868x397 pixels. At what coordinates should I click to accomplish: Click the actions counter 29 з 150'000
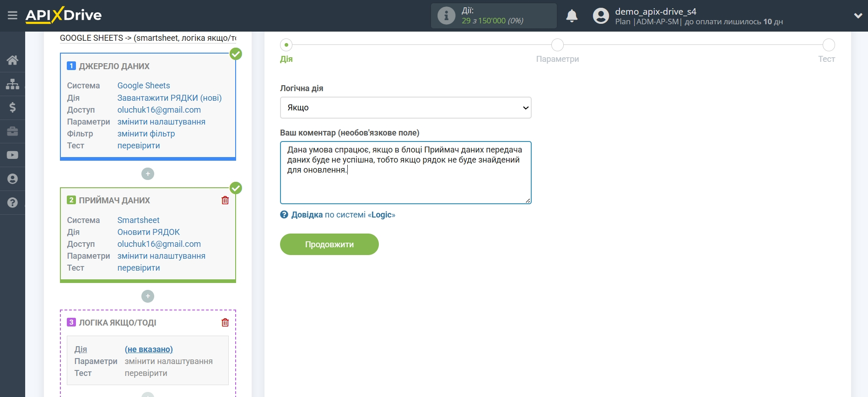(492, 21)
